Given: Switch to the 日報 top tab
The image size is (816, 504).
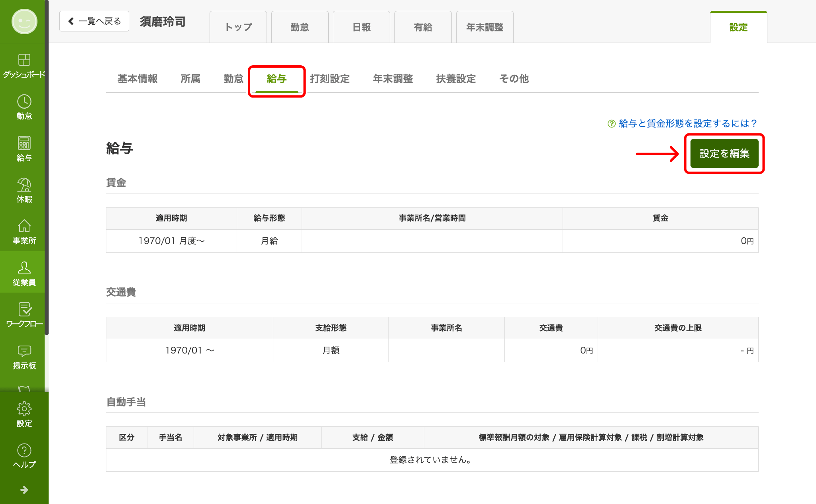Looking at the screenshot, I should [361, 27].
